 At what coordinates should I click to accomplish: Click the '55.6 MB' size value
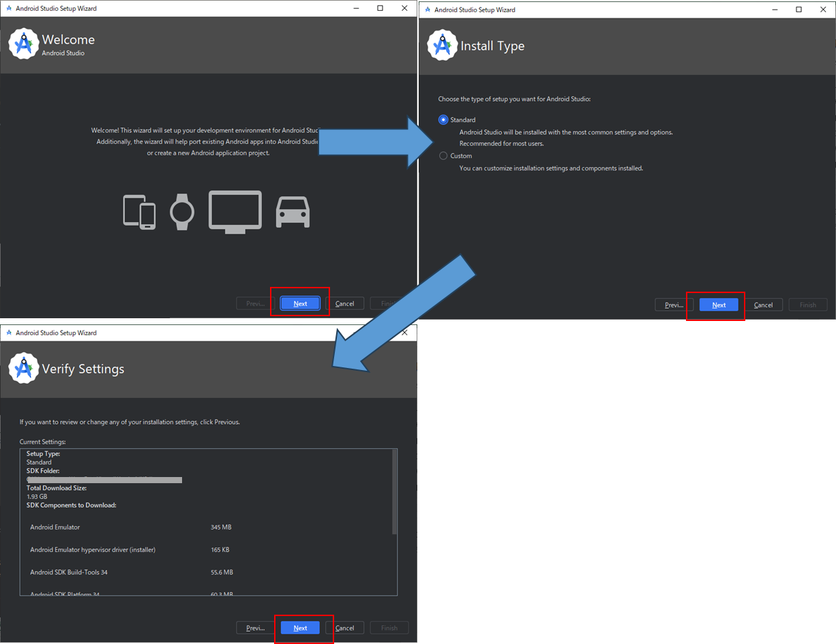point(222,572)
